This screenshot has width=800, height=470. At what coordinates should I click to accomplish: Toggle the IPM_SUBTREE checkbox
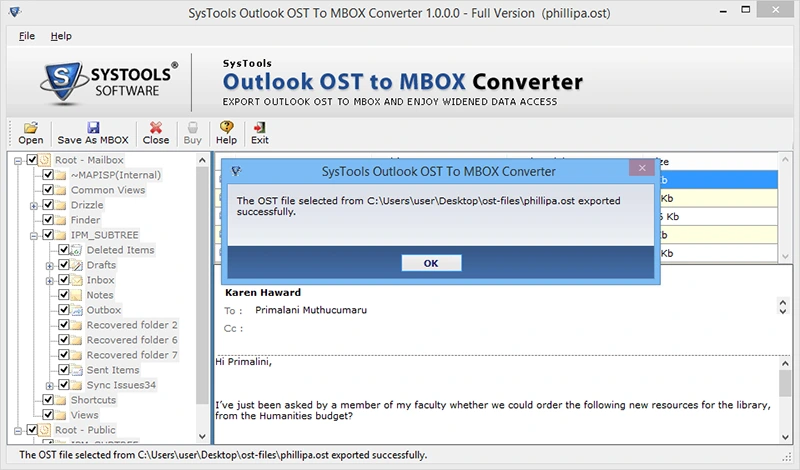point(48,235)
